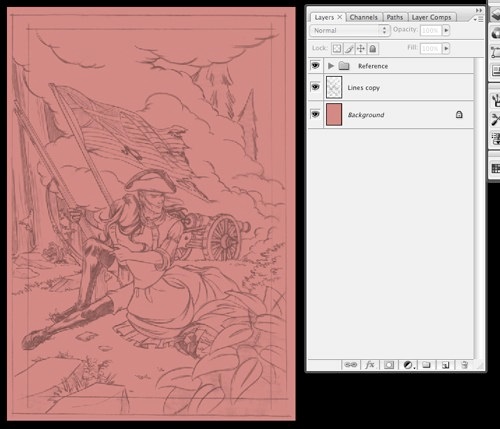This screenshot has height=429, width=500.
Task: Toggle Background layer visibility eye
Action: (315, 114)
